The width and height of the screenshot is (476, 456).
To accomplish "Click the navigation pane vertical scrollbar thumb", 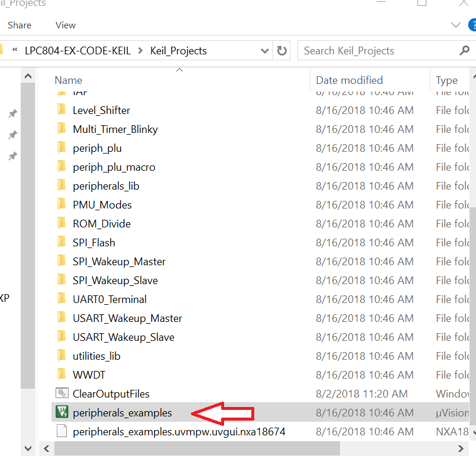I will [x=28, y=235].
